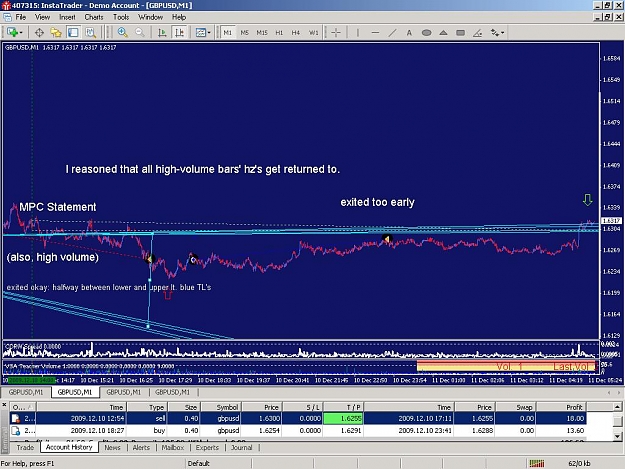625x469 pixels.
Task: Open the Mailbox terminal tab
Action: (x=173, y=447)
